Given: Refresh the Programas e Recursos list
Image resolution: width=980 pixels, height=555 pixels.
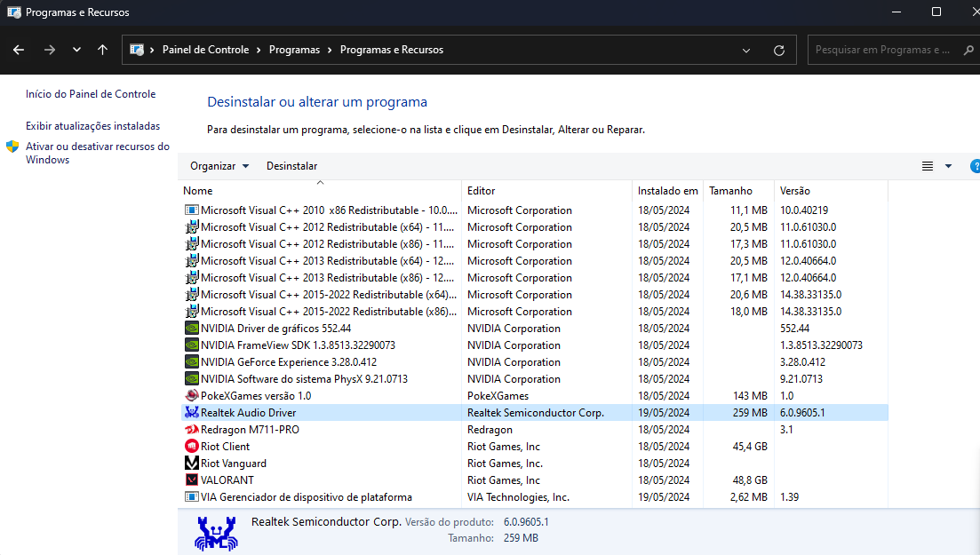Looking at the screenshot, I should point(778,50).
